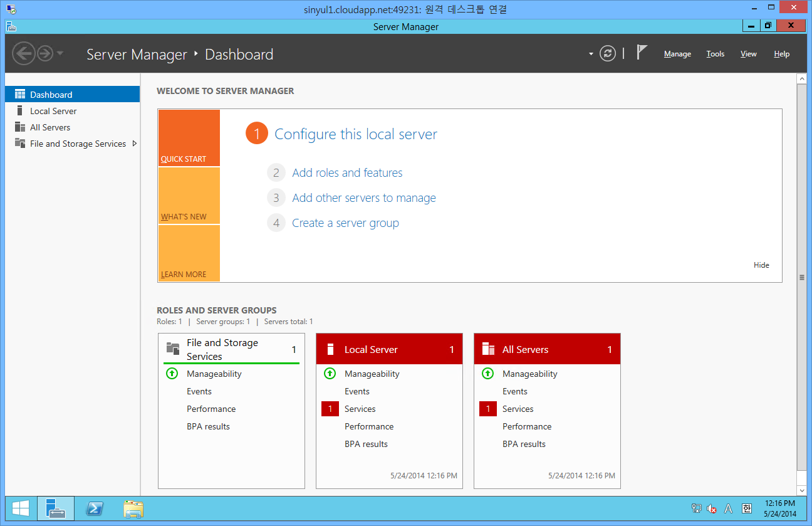Go back using the back arrow
This screenshot has width=812, height=526.
pos(23,54)
